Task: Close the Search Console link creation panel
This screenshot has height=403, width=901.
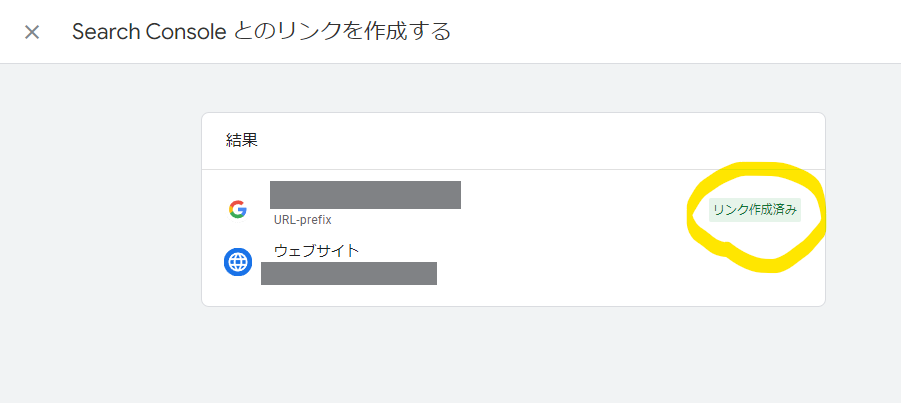Action: pos(32,32)
